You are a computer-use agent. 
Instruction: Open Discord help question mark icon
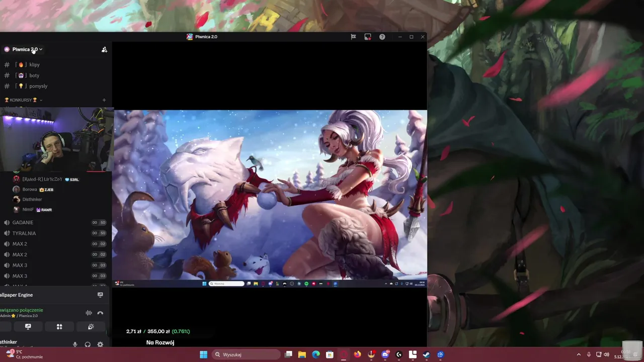pyautogui.click(x=382, y=37)
